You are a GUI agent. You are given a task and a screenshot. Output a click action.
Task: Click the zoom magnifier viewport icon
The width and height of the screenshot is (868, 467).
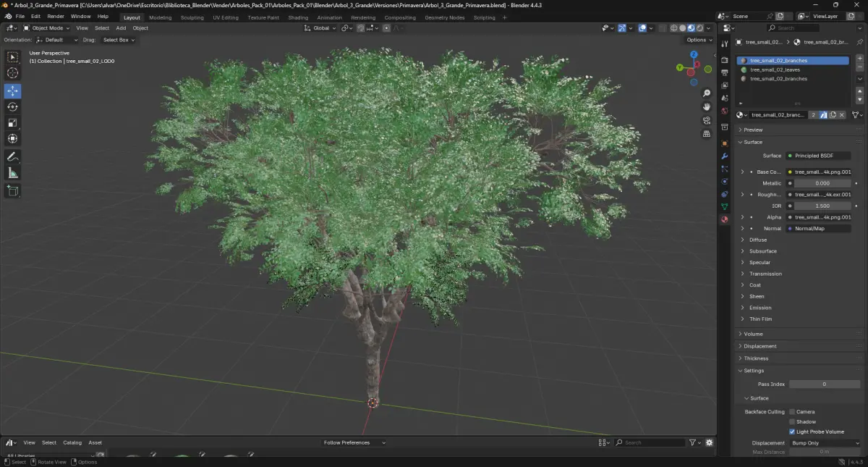point(707,93)
